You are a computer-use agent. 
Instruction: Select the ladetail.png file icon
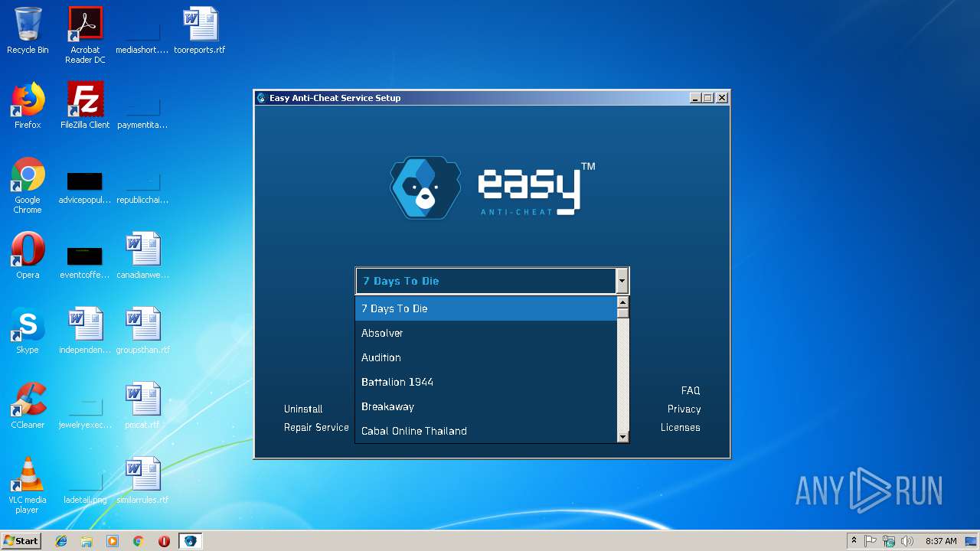pyautogui.click(x=85, y=488)
